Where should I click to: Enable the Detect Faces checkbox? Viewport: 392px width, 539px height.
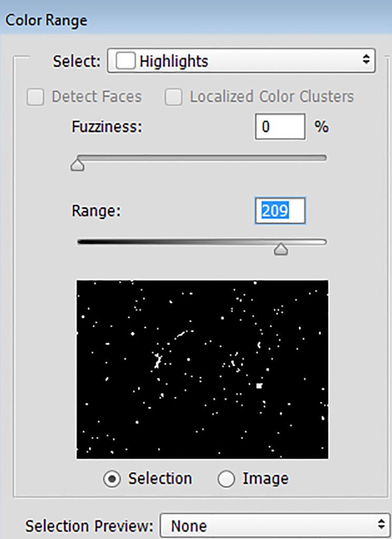35,97
